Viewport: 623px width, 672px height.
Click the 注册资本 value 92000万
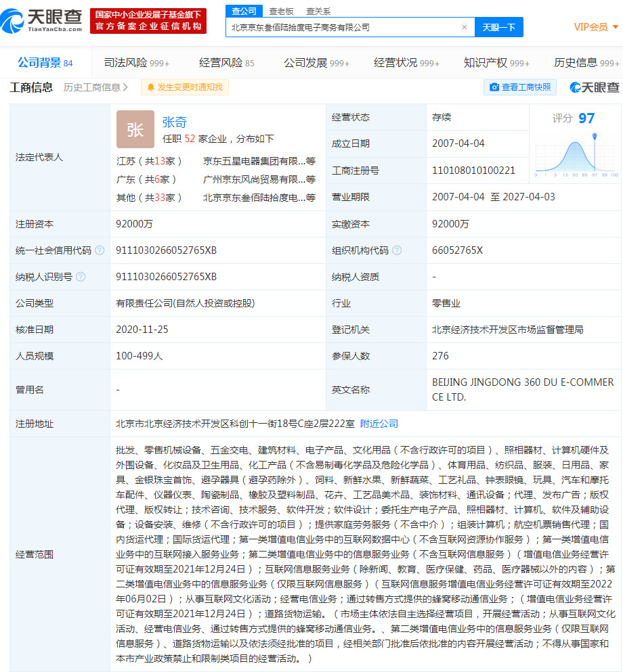tap(134, 224)
